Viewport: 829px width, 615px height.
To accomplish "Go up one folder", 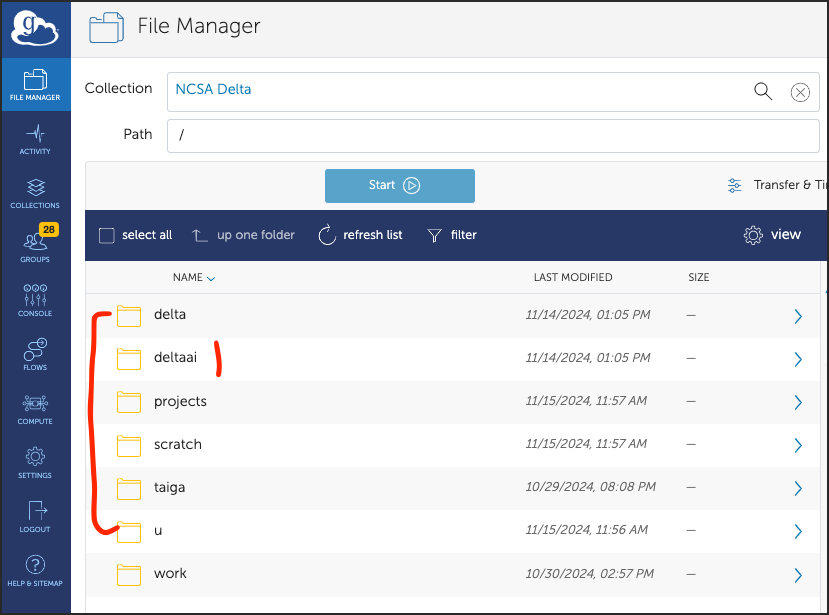I will coord(243,235).
